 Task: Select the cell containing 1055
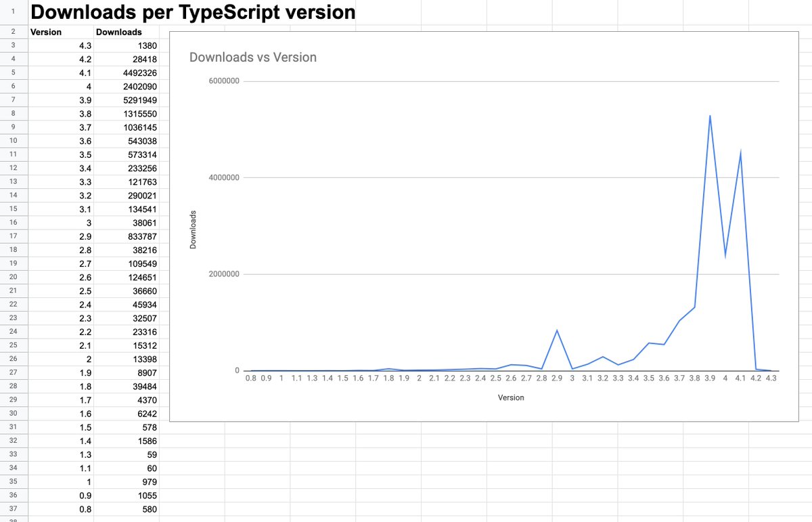[127, 495]
